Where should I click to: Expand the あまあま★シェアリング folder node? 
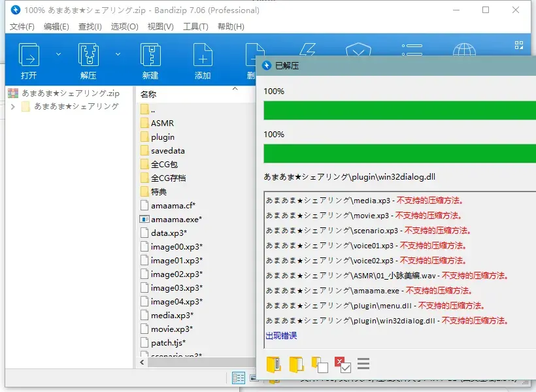12,106
